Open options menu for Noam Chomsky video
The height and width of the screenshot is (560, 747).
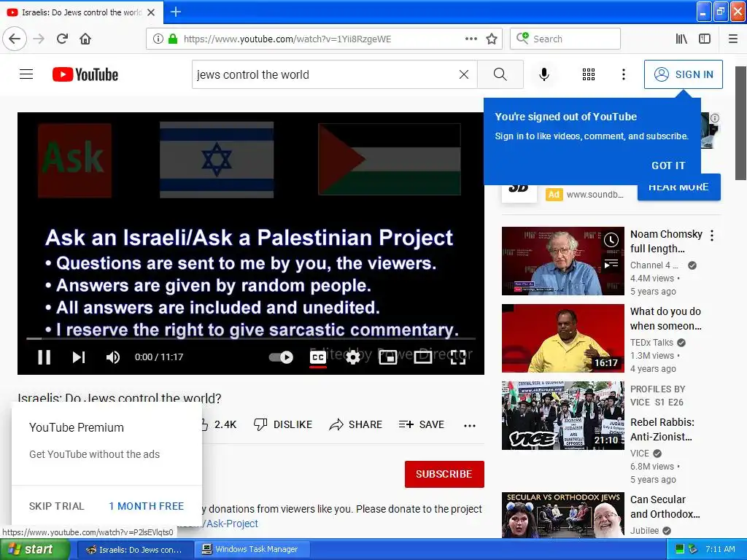tap(712, 236)
